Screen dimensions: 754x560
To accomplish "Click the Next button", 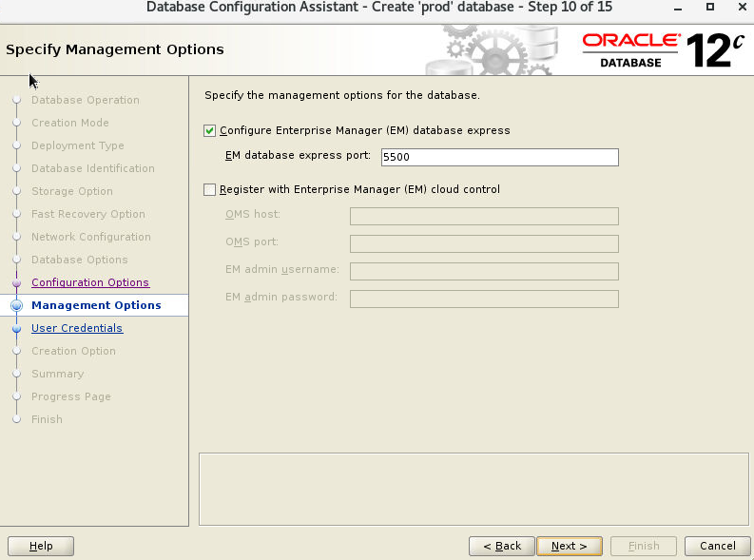I will point(569,546).
